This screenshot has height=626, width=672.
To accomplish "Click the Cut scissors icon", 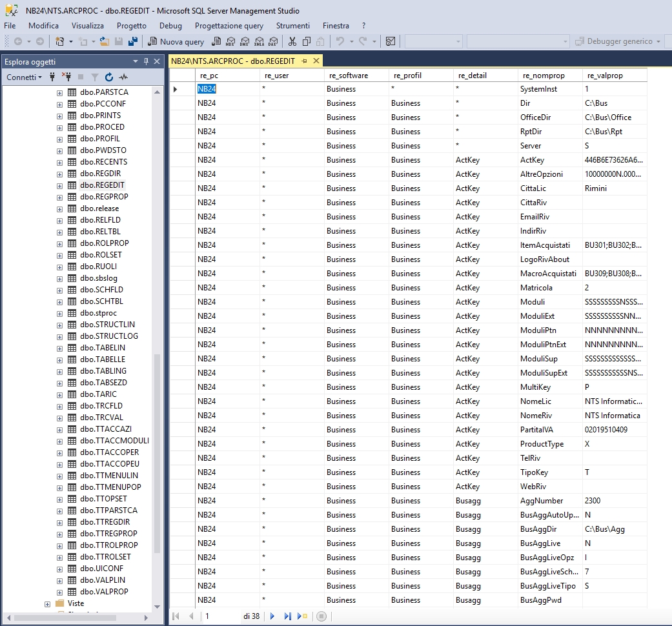I will click(x=292, y=42).
